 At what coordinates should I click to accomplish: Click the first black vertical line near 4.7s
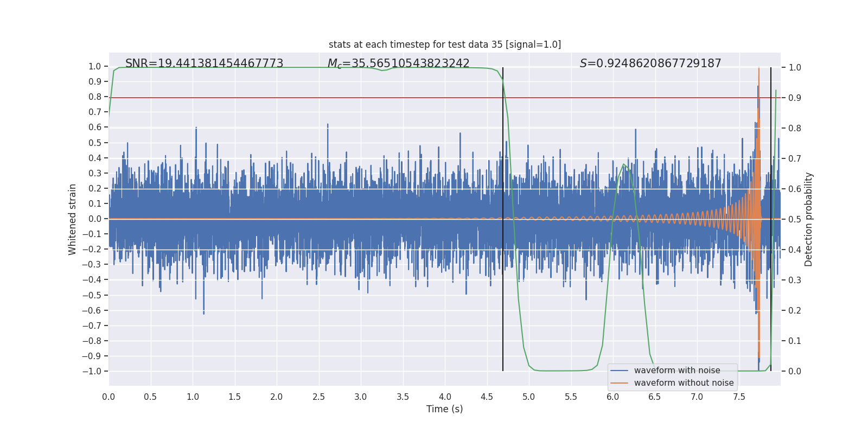pyautogui.click(x=503, y=219)
